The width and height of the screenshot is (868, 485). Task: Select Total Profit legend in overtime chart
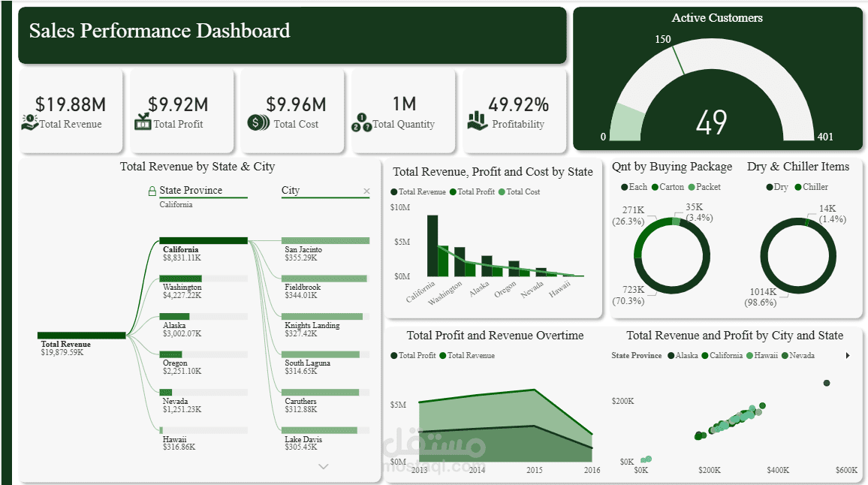414,355
